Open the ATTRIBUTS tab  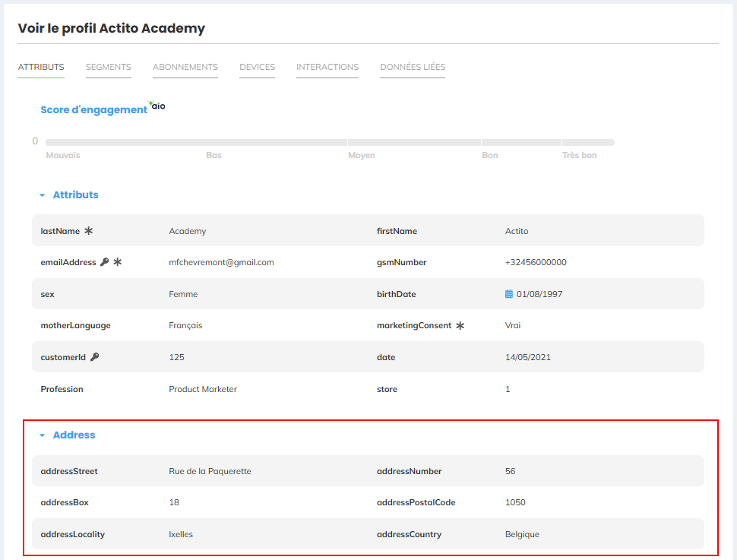41,67
